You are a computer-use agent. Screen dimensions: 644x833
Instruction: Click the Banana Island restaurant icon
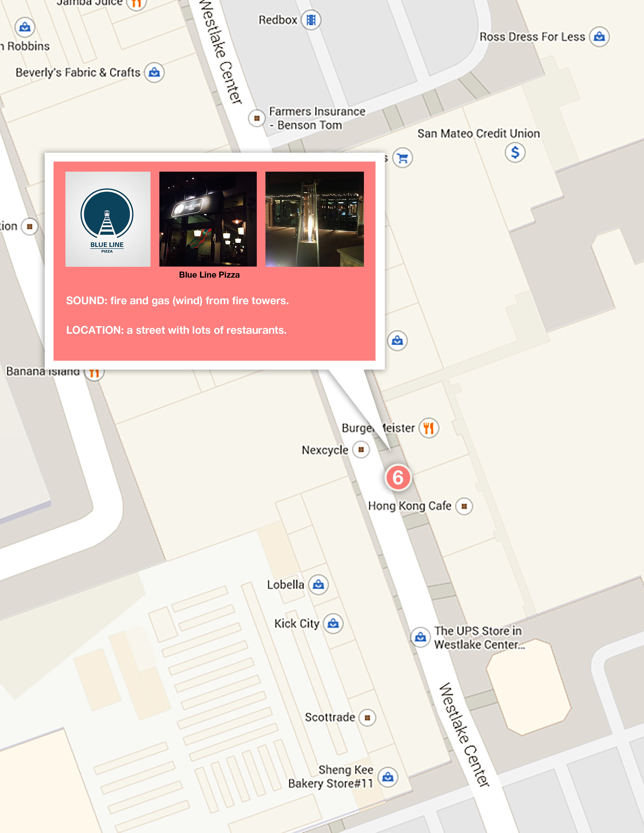(x=94, y=372)
